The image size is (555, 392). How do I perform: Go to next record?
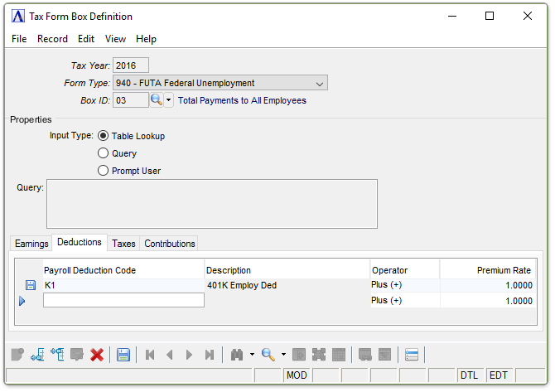[190, 355]
